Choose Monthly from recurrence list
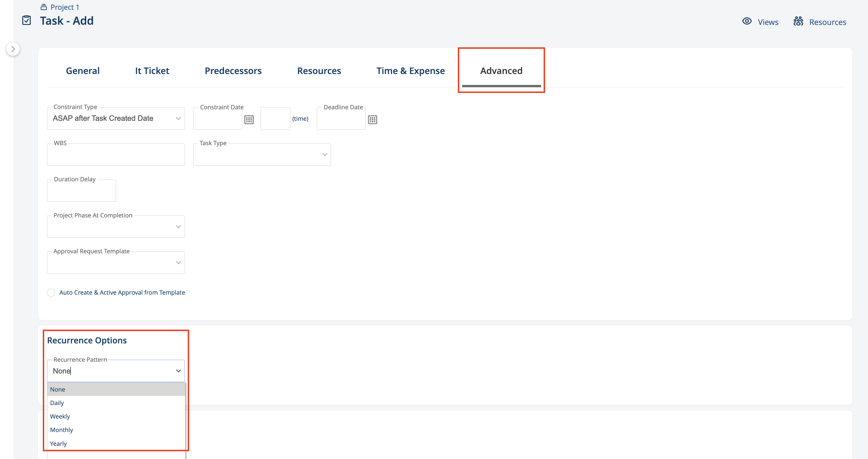 pyautogui.click(x=62, y=430)
